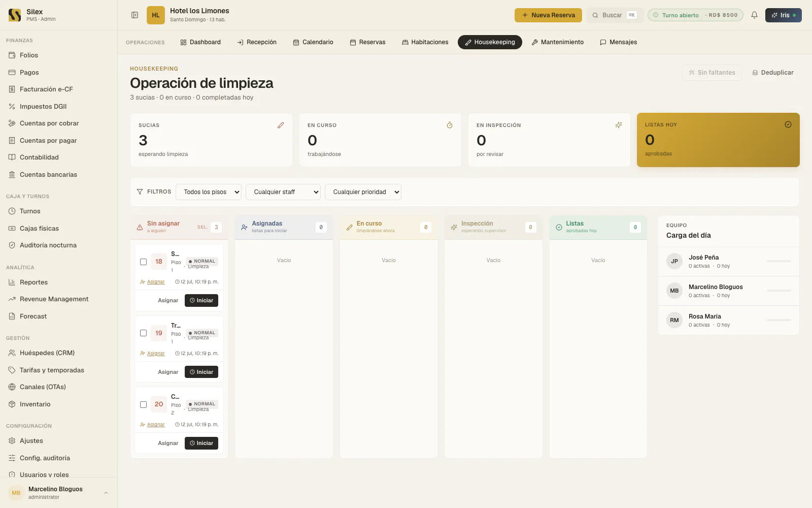Click the Ajustes gear icon
The height and width of the screenshot is (508, 812).
pos(12,441)
